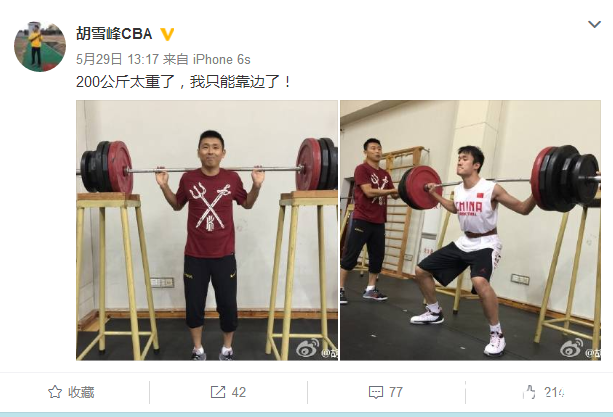Click the 收藏 label
Image resolution: width=613 pixels, height=417 pixels.
pos(81,392)
